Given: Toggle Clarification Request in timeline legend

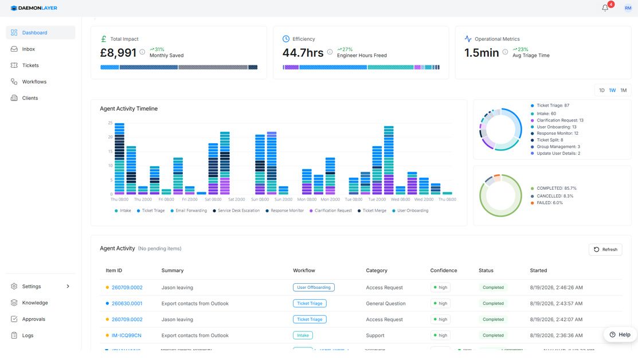Looking at the screenshot, I should click(330, 211).
